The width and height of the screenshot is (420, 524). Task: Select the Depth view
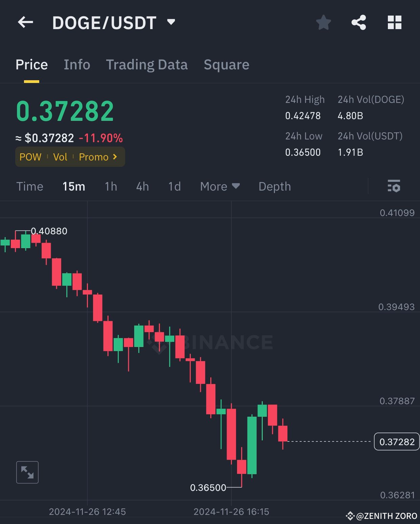274,186
